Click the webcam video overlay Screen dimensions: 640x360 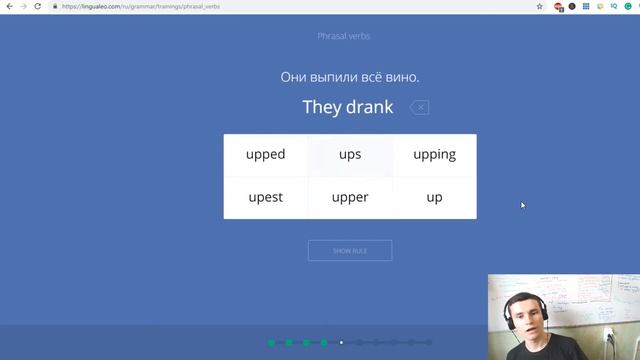pyautogui.click(x=564, y=317)
